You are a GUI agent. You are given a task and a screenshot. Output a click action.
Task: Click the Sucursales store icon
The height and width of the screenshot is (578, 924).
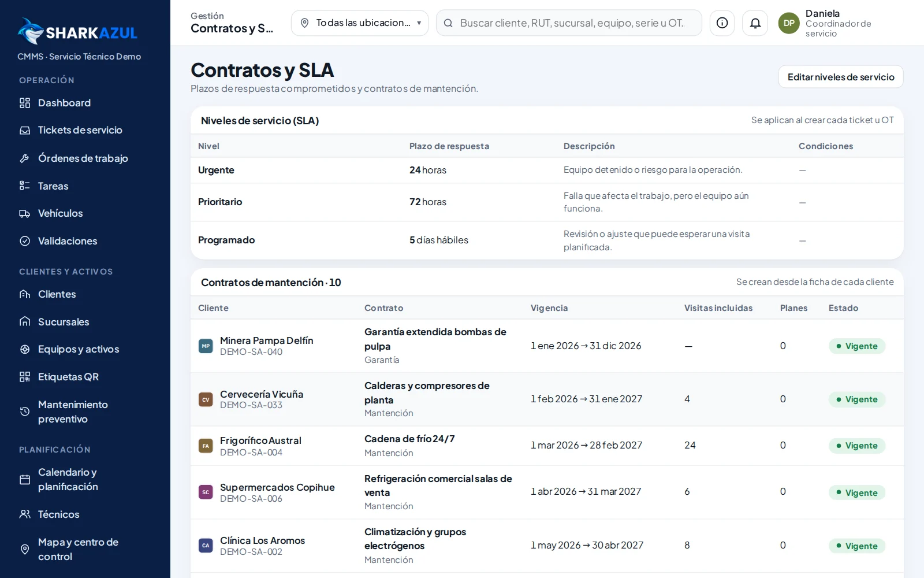(25, 321)
